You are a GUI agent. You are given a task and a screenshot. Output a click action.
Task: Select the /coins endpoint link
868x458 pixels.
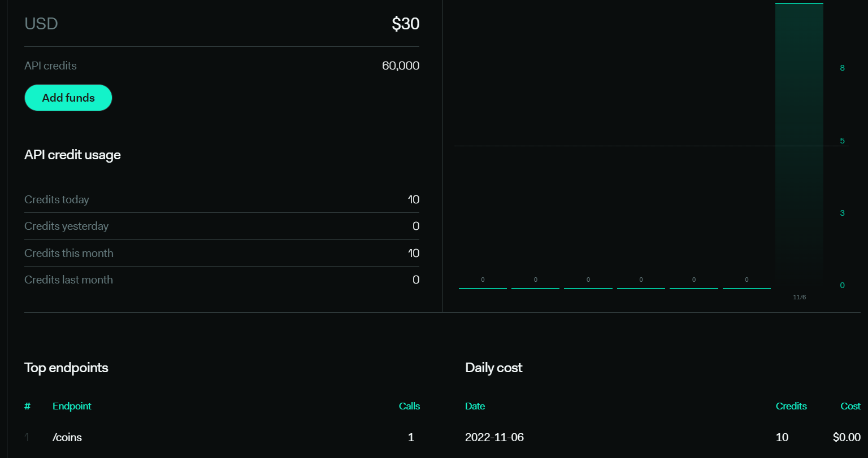[x=67, y=437]
